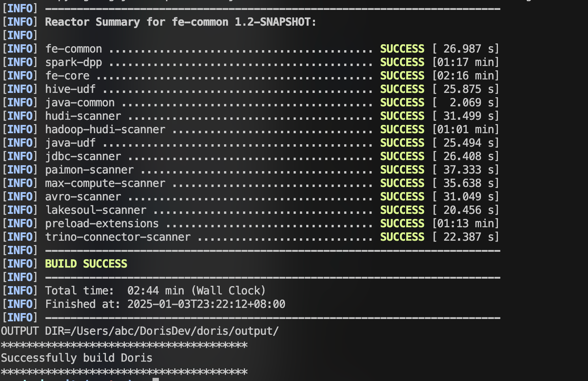This screenshot has width=588, height=381.
Task: Select the hadoop-hudi-scanner build time '01:01 min'
Action: [x=465, y=129]
